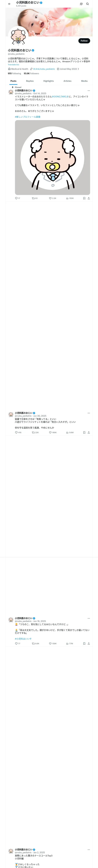Image resolution: width=98 pixels, height=868 pixels.
Task: Expand the Joined May 2022 chevron
Action: 78,69
